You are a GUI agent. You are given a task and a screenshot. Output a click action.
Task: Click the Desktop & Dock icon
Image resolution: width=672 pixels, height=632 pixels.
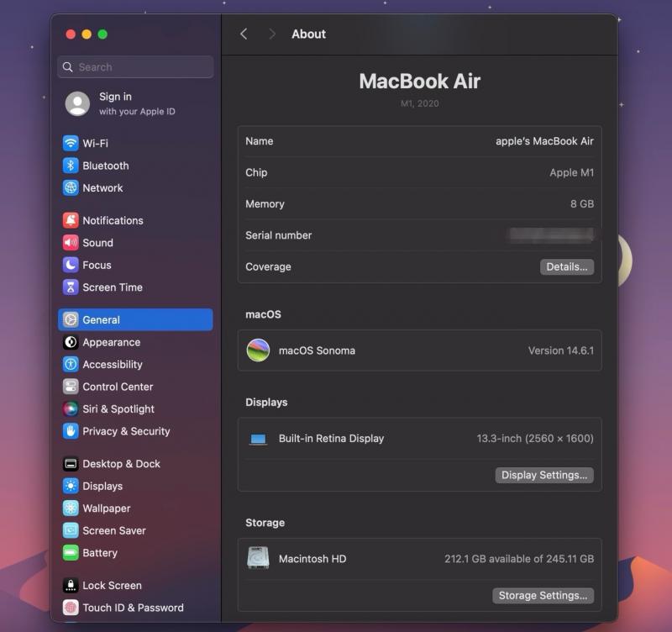pyautogui.click(x=71, y=464)
